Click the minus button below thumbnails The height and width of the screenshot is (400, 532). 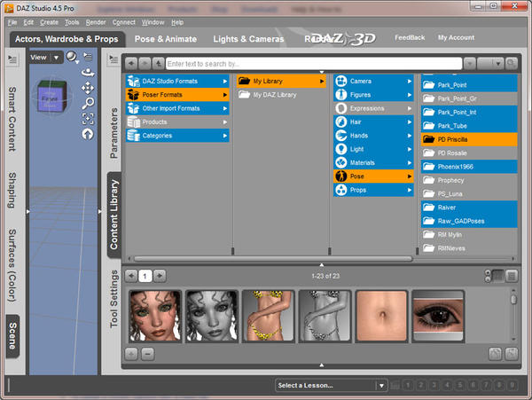tap(147, 354)
